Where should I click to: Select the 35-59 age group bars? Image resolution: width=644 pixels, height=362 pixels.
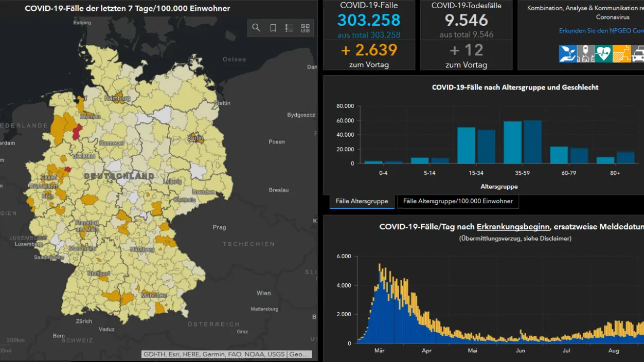pos(522,142)
